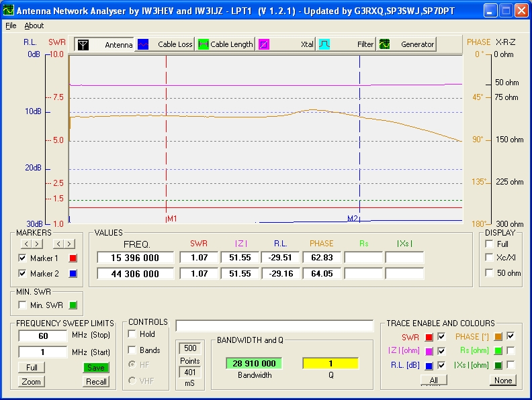Click the None button in Trace Enable
532x400 pixels.
pyautogui.click(x=502, y=380)
